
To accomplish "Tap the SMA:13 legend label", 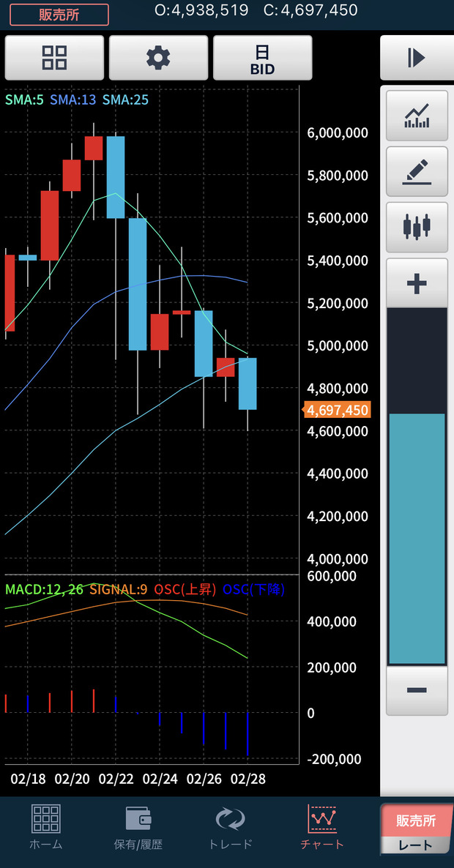I will (72, 100).
